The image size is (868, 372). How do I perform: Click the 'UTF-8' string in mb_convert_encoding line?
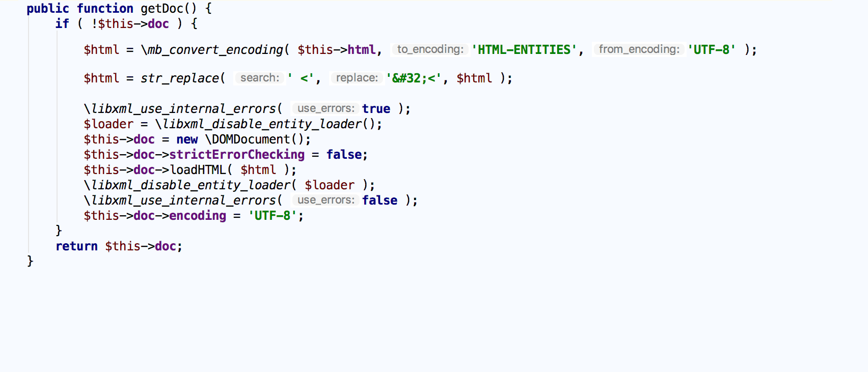(712, 50)
